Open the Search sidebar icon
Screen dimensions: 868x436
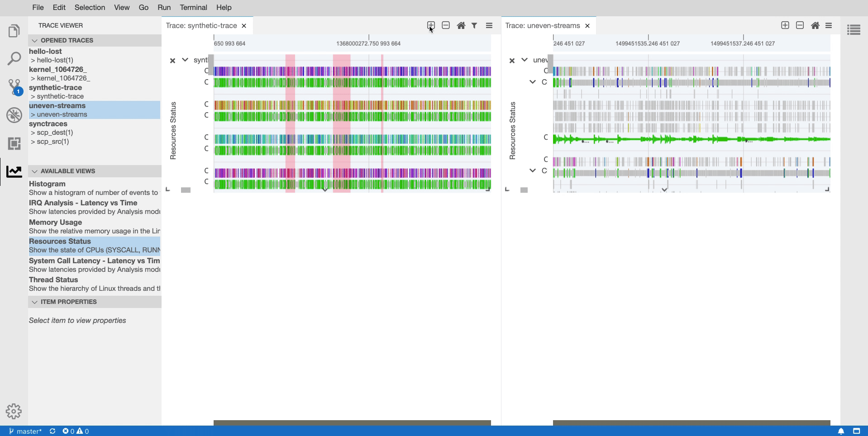[14, 59]
